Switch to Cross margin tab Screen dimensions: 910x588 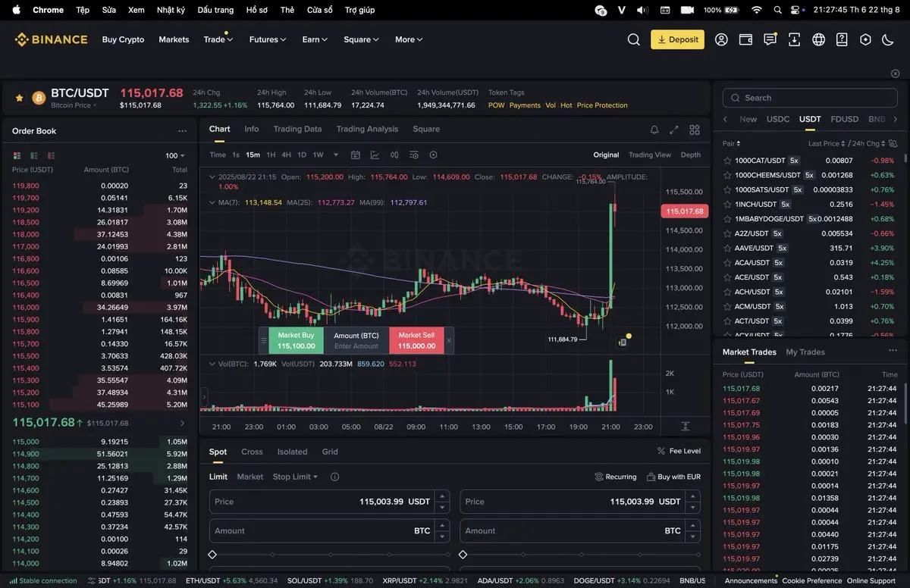[252, 452]
